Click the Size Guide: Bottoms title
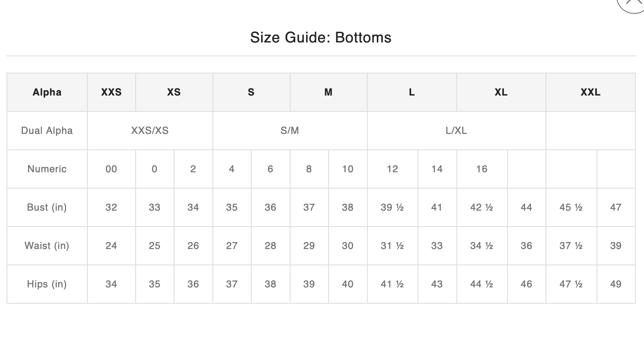 pyautogui.click(x=321, y=38)
